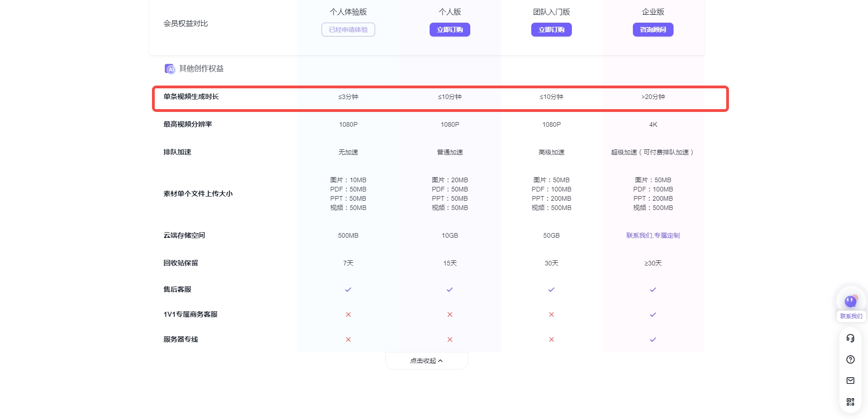Click the 1V1专属商务客服 cross for 团队入门版
The width and height of the screenshot is (868, 419).
pyautogui.click(x=552, y=314)
